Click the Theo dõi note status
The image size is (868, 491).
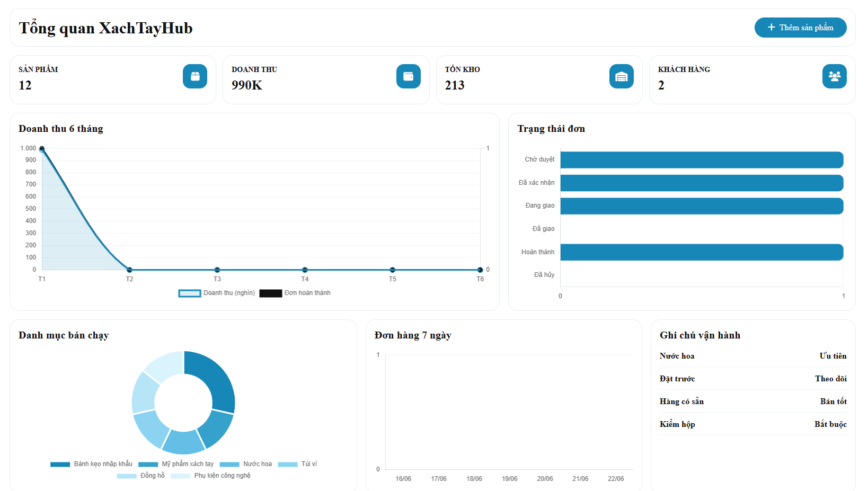[831, 379]
